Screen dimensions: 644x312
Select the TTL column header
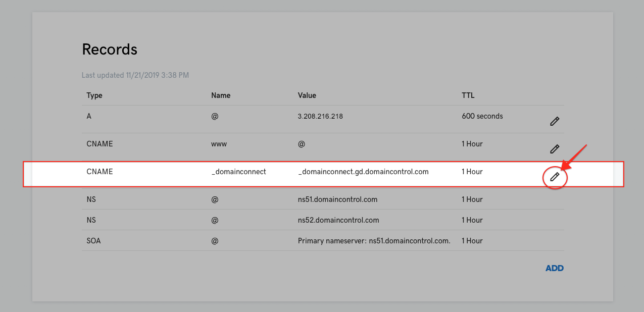pyautogui.click(x=468, y=95)
